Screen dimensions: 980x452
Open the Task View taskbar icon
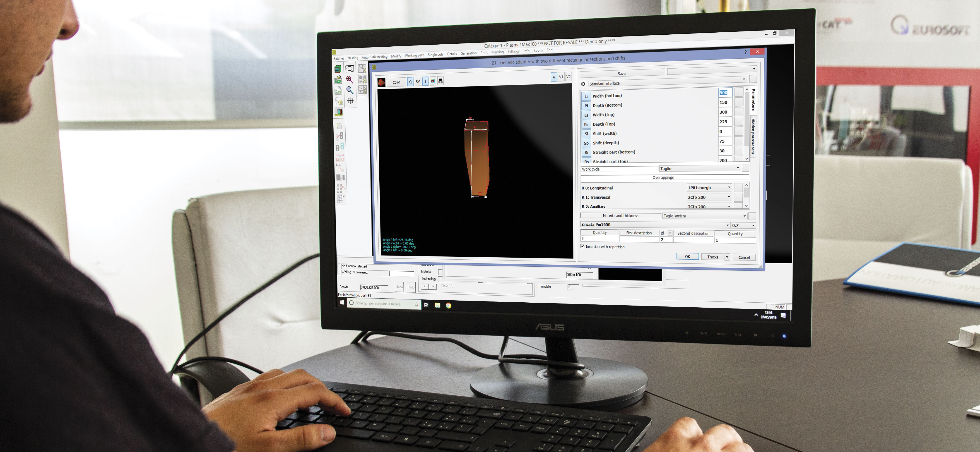[426, 304]
